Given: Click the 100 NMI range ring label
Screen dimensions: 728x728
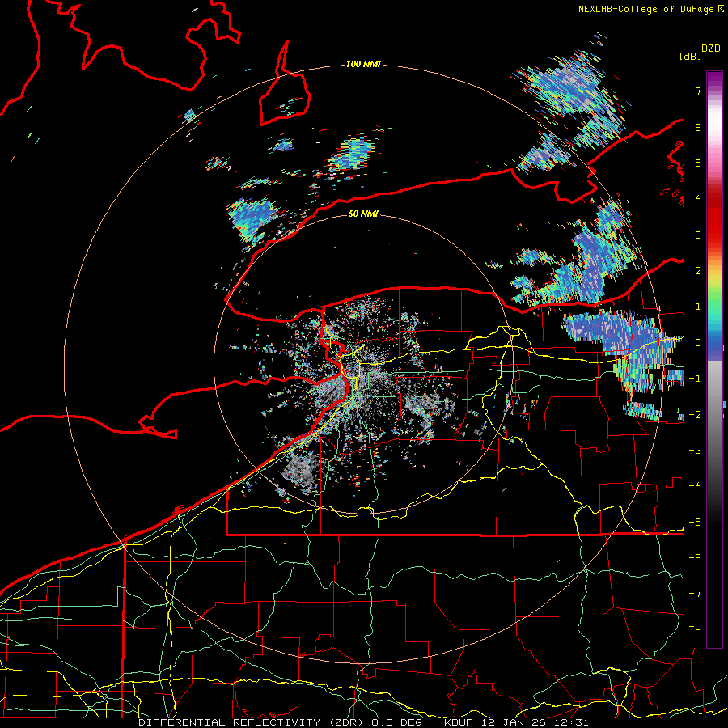Looking at the screenshot, I should 363,64.
